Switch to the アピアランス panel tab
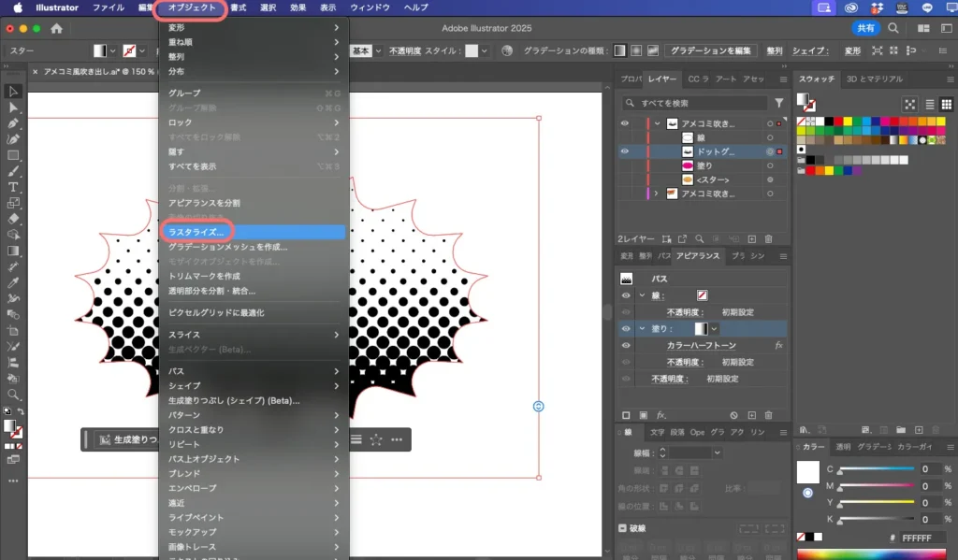The image size is (958, 560). [x=698, y=255]
